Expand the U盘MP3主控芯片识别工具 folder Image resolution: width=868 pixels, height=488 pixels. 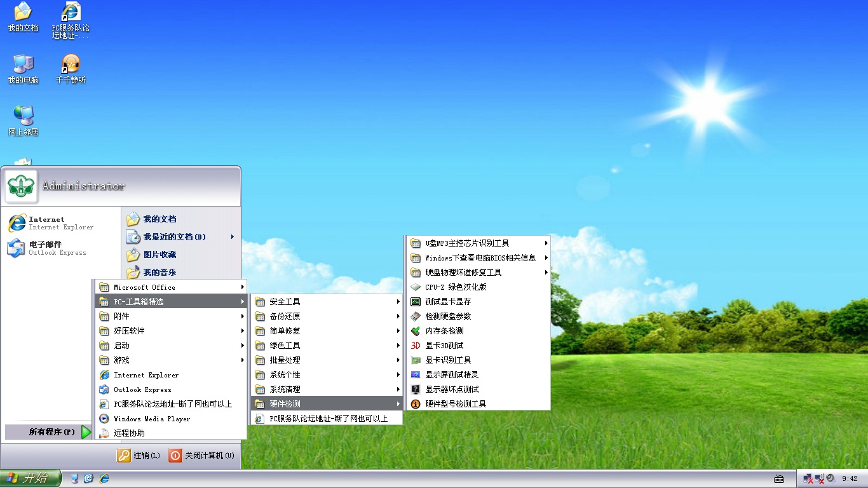coord(477,243)
